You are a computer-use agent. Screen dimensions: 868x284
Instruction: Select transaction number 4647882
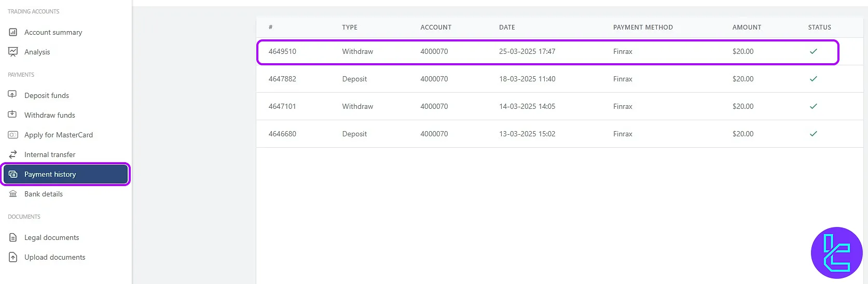[x=282, y=79]
